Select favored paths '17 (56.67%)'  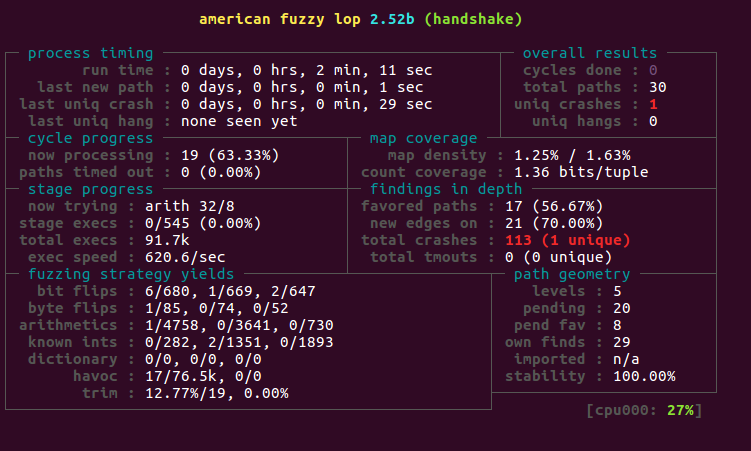(x=554, y=206)
